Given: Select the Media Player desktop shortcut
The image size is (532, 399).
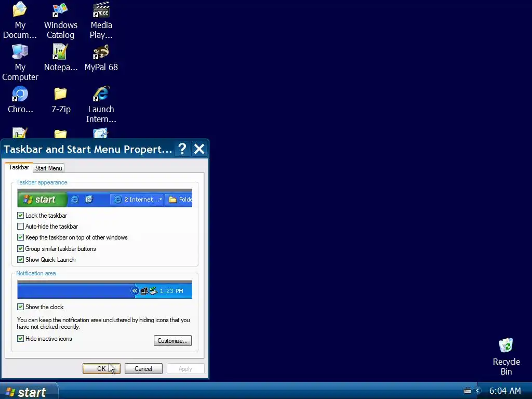Looking at the screenshot, I should click(101, 20).
